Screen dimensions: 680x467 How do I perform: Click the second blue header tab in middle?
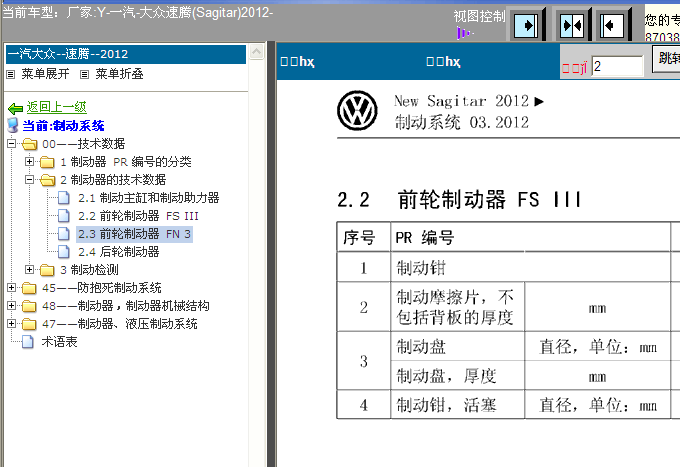point(443,62)
